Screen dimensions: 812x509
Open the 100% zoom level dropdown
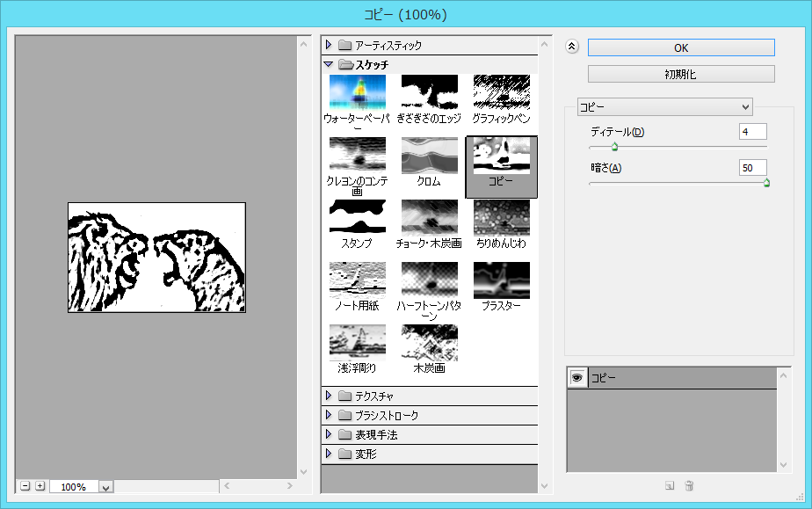[106, 487]
